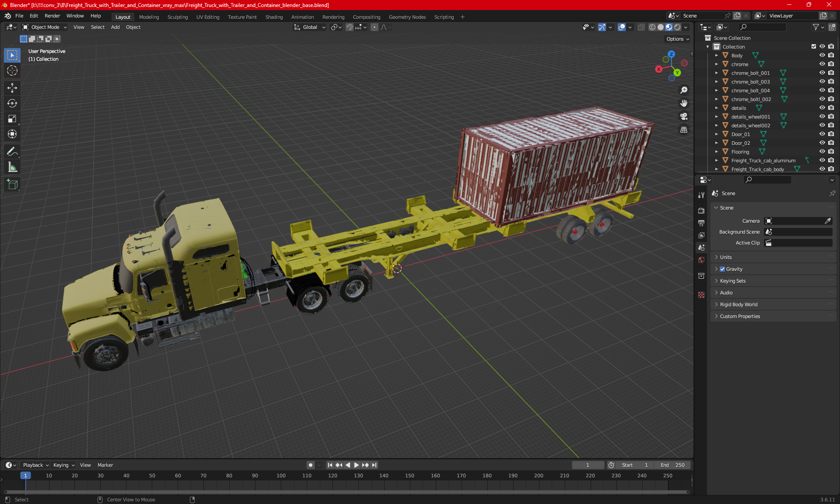Screen dimensions: 840x504
Task: Expand the Units panel
Action: click(x=726, y=257)
